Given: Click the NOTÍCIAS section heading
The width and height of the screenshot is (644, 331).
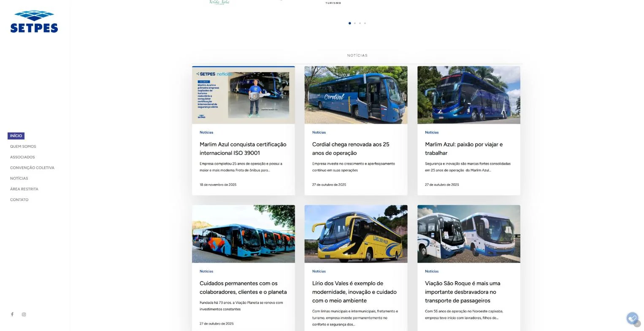Looking at the screenshot, I should [x=357, y=55].
